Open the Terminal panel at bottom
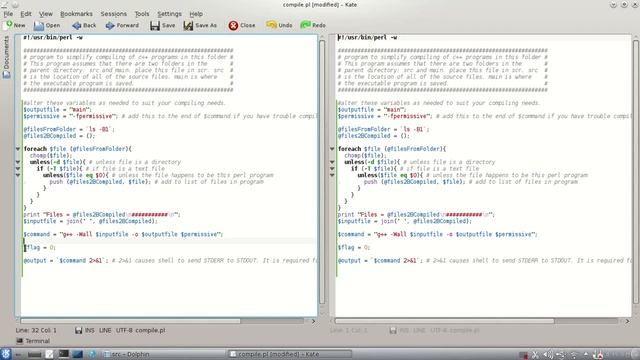 (33, 341)
